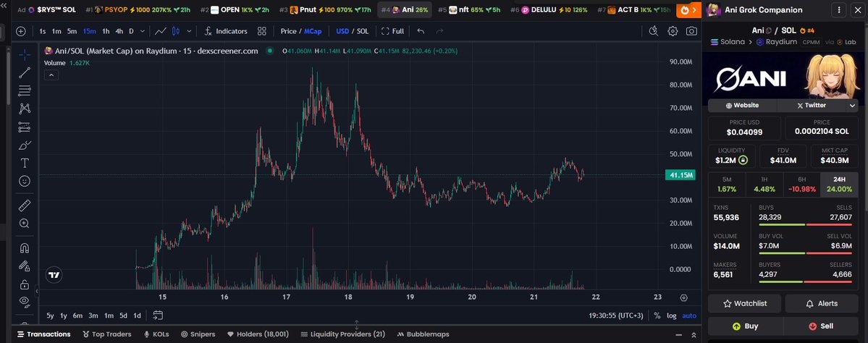Open Top Traders tab
868x343 pixels.
107,334
